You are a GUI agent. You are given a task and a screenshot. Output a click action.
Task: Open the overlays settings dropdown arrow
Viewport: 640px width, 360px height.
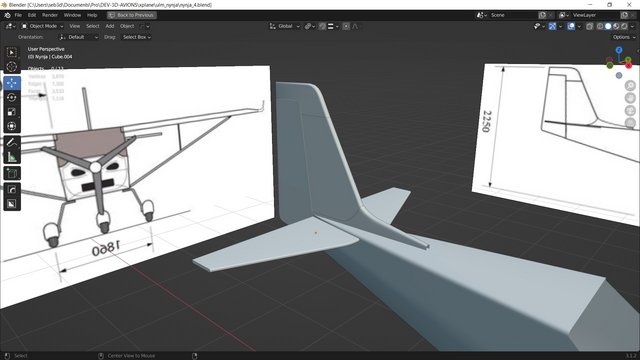[579, 26]
